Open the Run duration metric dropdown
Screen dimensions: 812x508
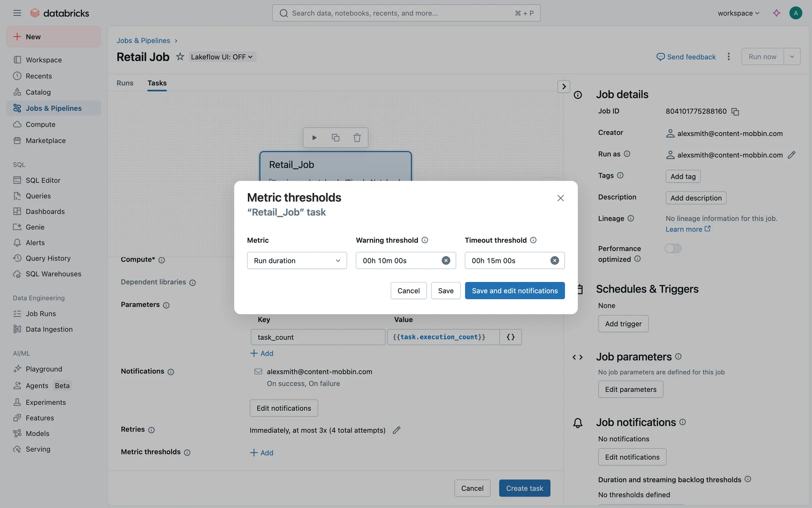coord(297,260)
